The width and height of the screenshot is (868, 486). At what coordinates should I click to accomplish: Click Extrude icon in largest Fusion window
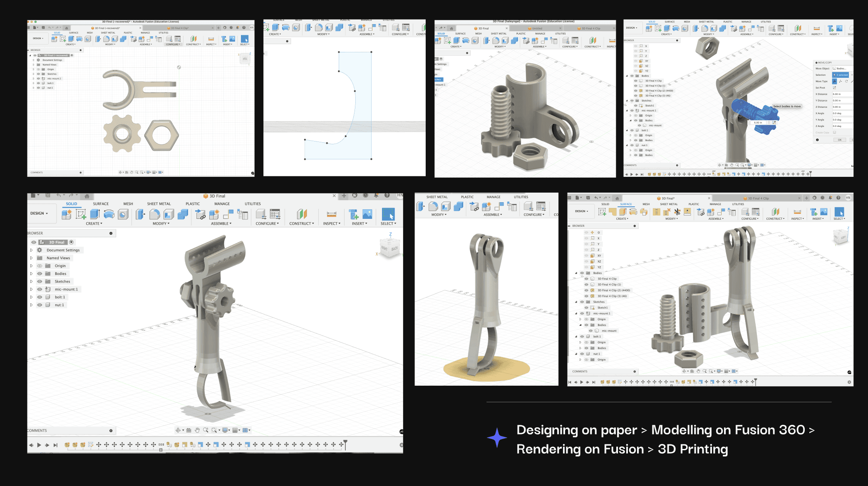click(x=94, y=214)
